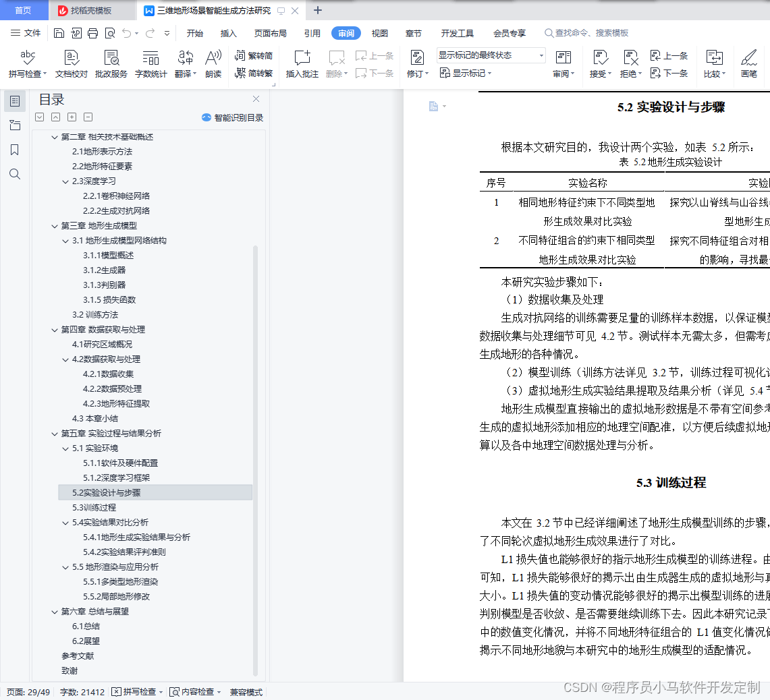Click the outline pane vertical scrollbar

255,461
